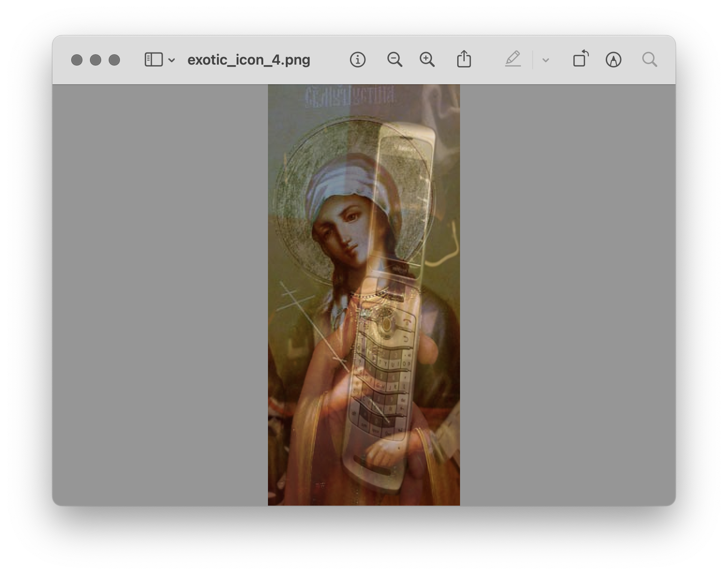The image size is (728, 575).
Task: Expand the highlight options chevron
Action: (x=545, y=60)
